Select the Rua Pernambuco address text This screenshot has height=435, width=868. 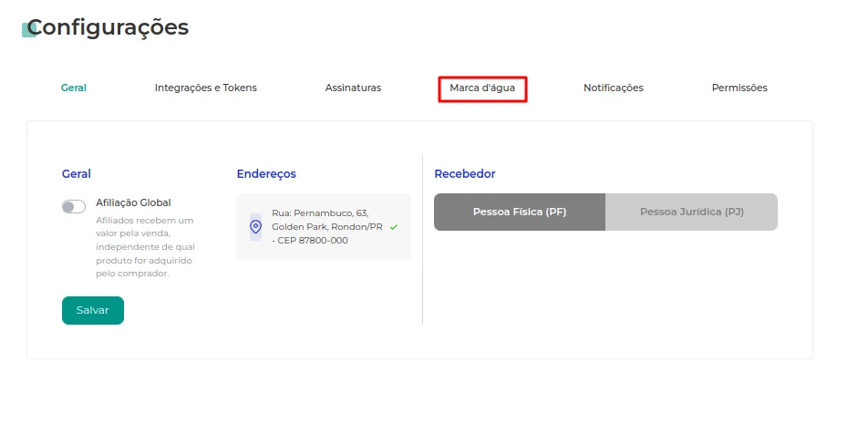tap(326, 227)
